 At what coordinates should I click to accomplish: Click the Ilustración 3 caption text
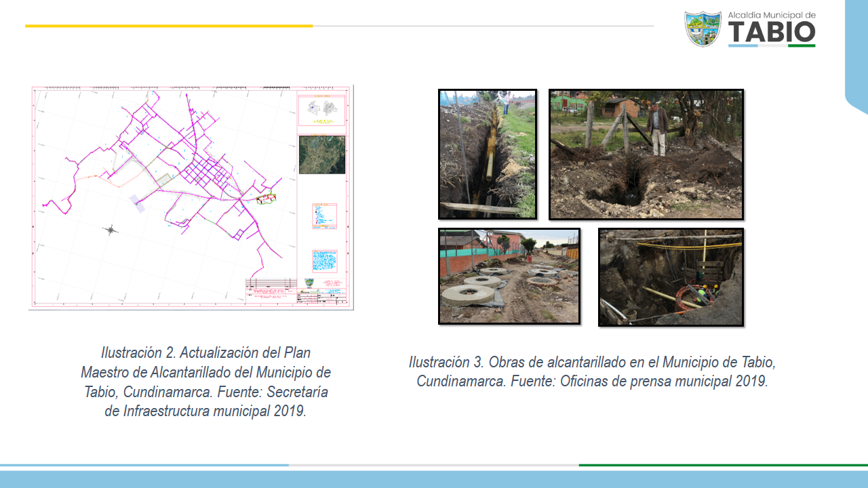click(592, 371)
